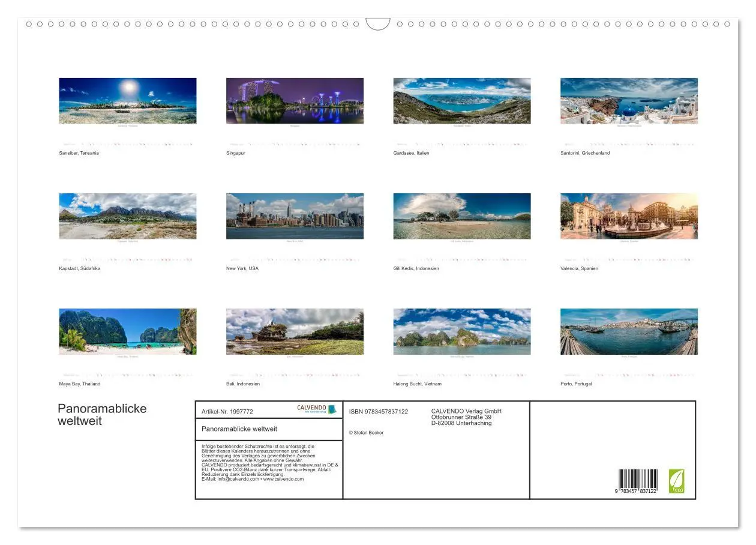Viewport: 756px width, 545px height.
Task: Click the caption "Sansibar, Tansania"
Action: tap(79, 153)
